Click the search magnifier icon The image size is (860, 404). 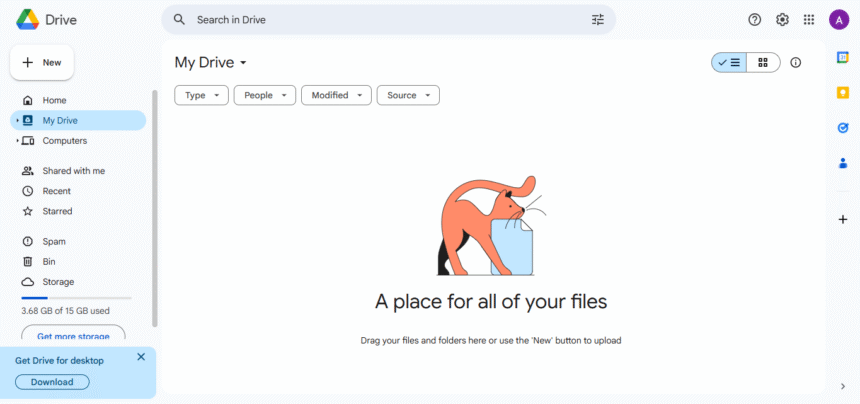(179, 20)
